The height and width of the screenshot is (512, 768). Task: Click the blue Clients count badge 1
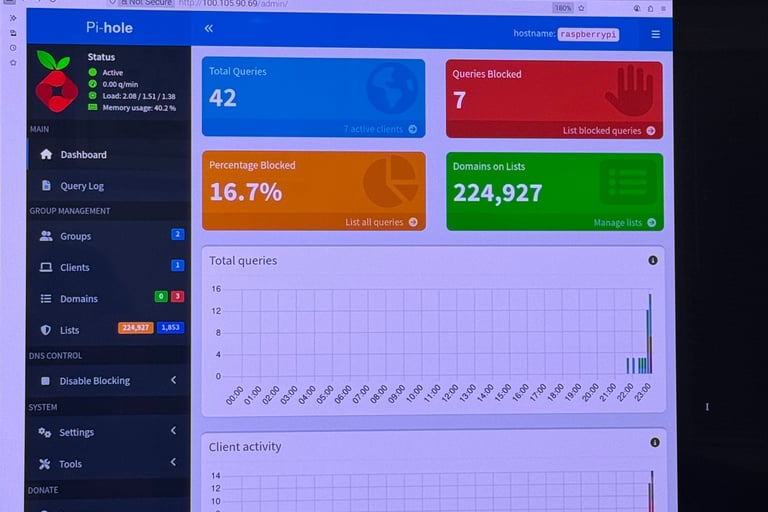pos(177,265)
